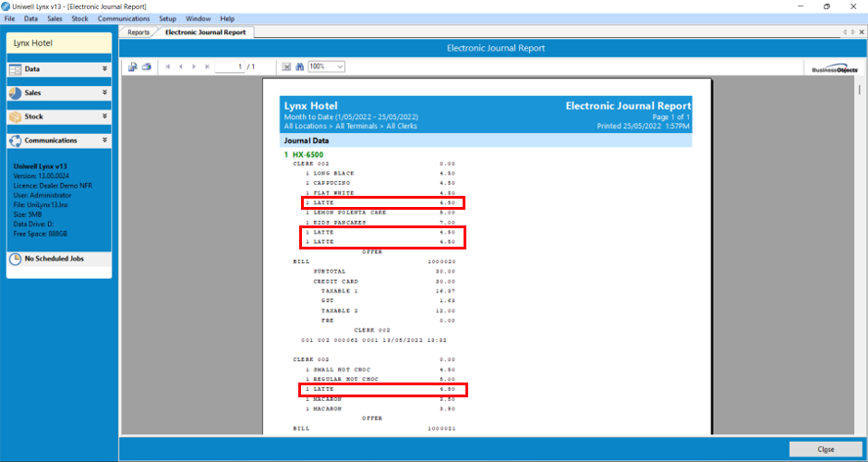Open the Data menu in menu bar
The width and height of the screenshot is (868, 462).
click(x=31, y=18)
